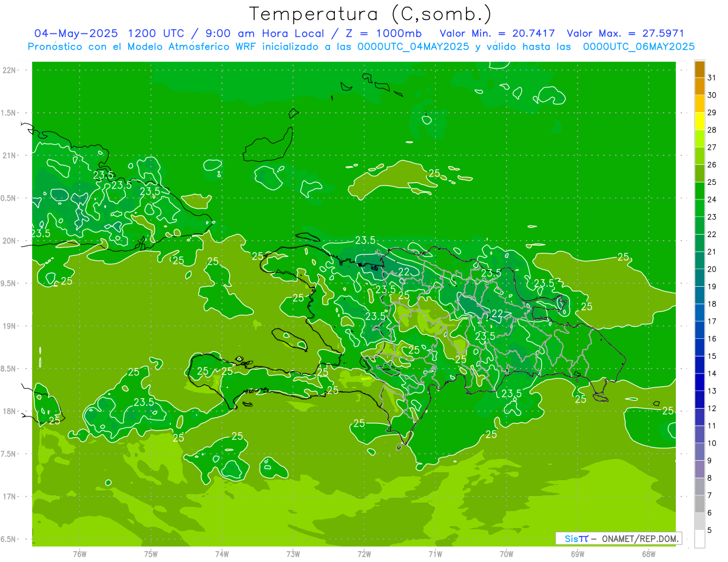Click the blue swatch between 16 and 17

[x=699, y=330]
